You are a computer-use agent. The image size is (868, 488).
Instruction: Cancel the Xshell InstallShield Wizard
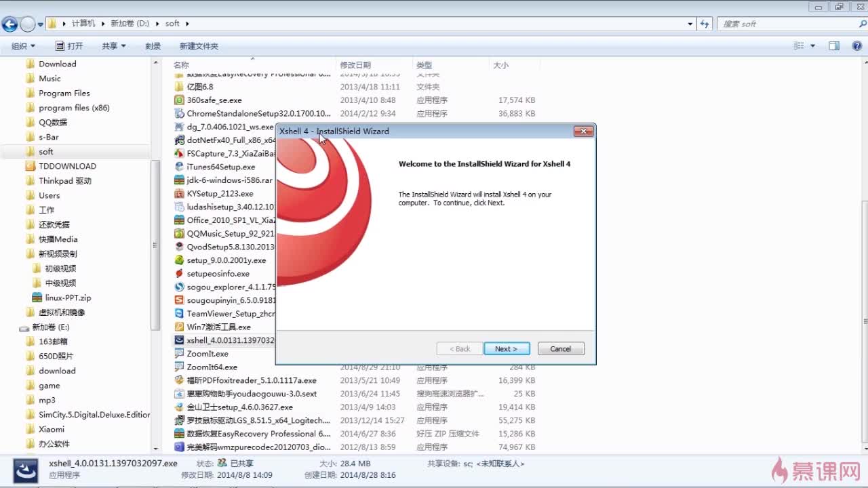[561, 348]
